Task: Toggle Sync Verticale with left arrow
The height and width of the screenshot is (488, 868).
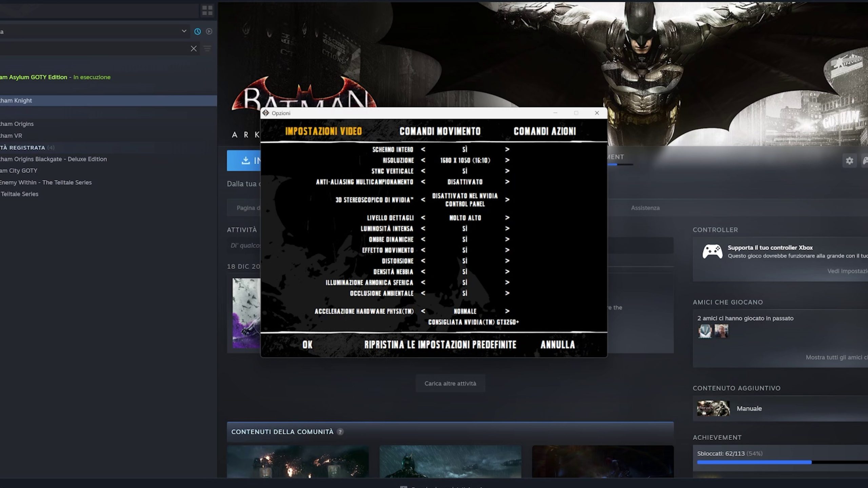Action: (x=423, y=171)
